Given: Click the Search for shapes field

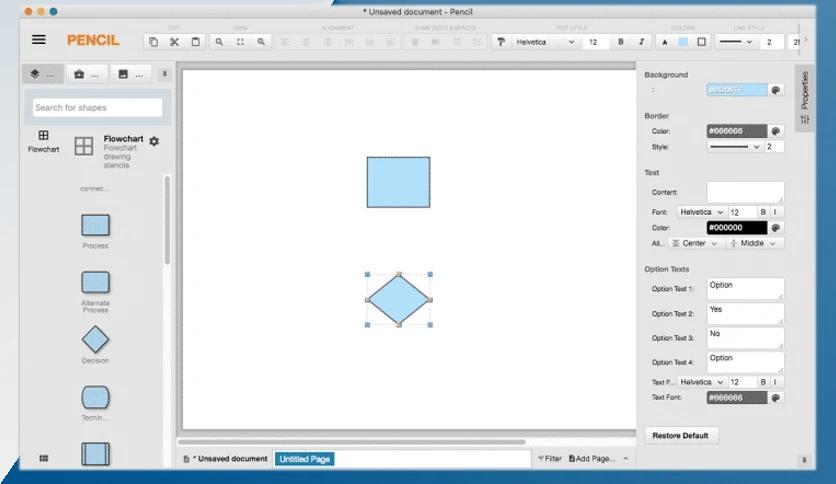Looking at the screenshot, I should (97, 108).
